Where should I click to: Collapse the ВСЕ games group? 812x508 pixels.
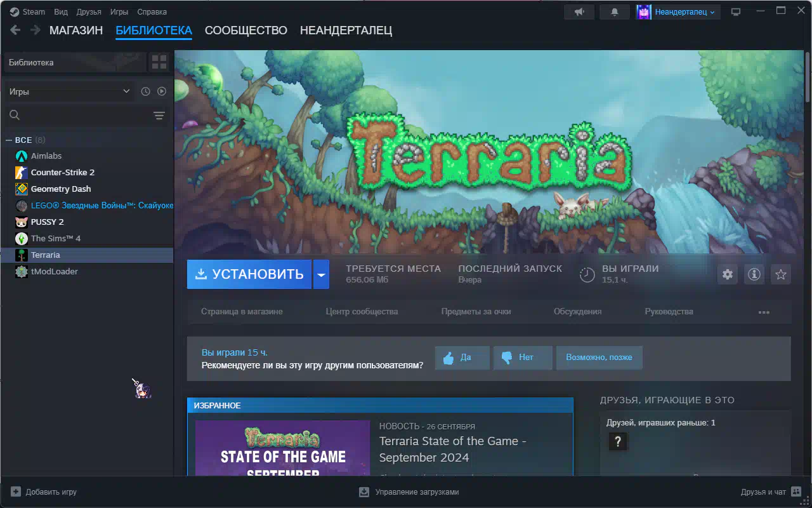[10, 140]
